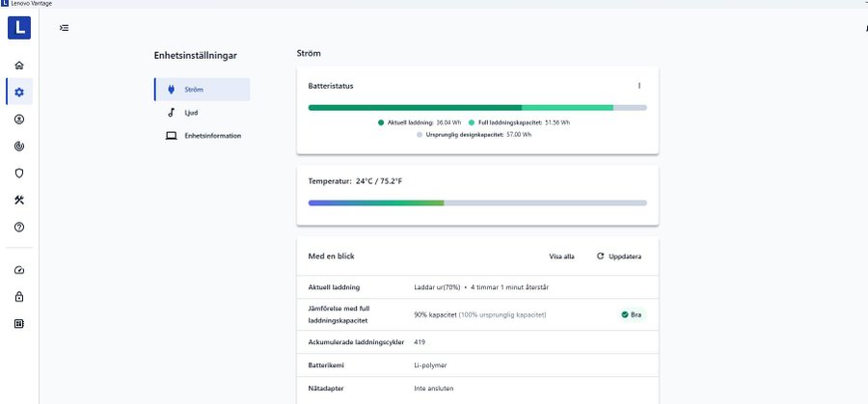Click the Lenovo L logo
868x404 pixels.
click(x=19, y=28)
